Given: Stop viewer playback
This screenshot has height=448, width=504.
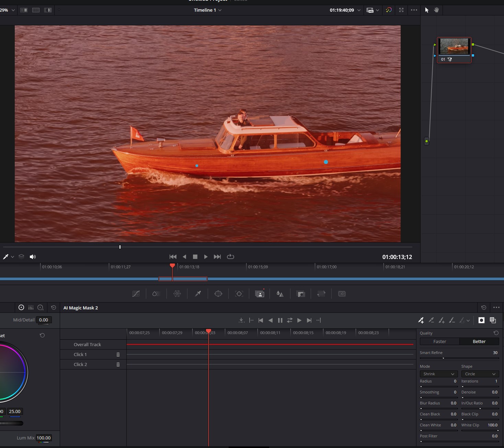Looking at the screenshot, I should (x=195, y=257).
